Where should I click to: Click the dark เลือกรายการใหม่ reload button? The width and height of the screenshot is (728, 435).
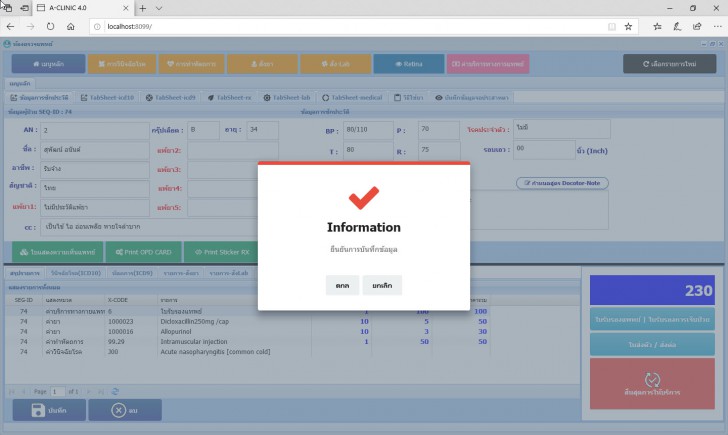pyautogui.click(x=670, y=64)
